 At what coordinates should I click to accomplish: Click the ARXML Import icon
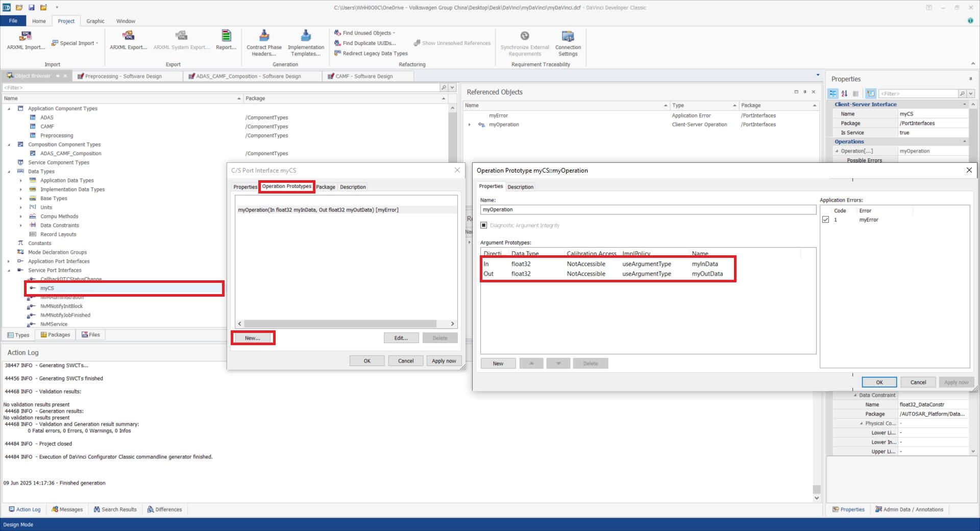pyautogui.click(x=26, y=36)
